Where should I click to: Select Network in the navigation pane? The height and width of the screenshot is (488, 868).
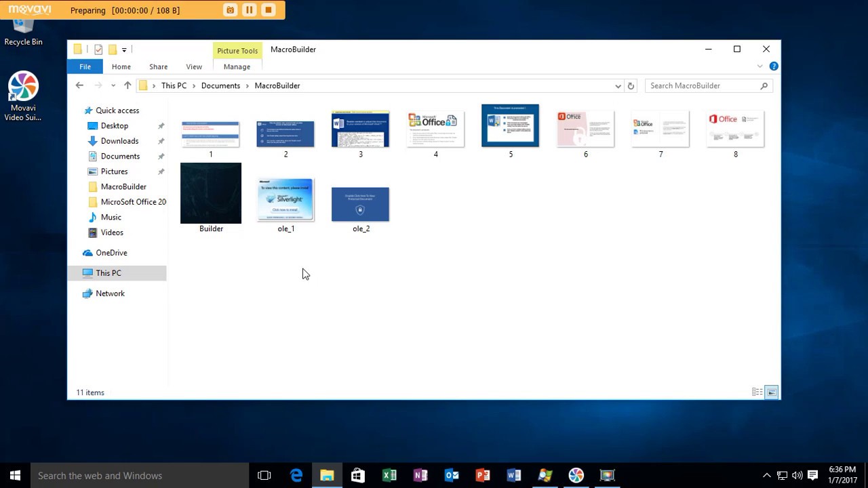110,293
